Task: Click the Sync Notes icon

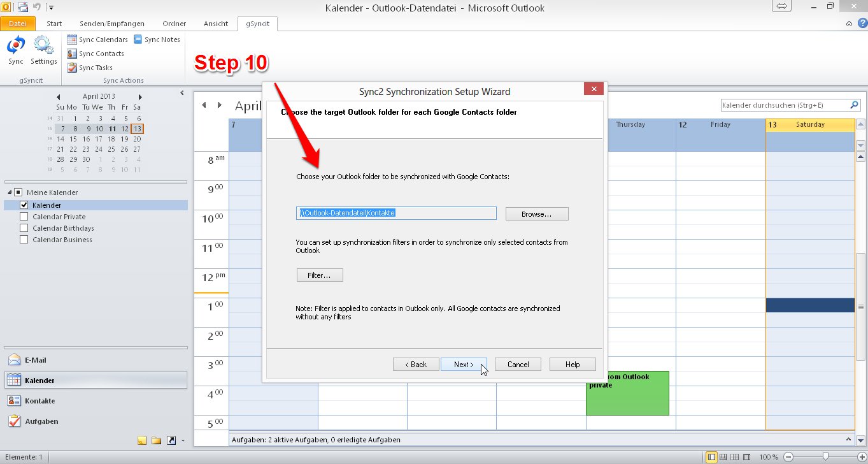Action: pyautogui.click(x=138, y=40)
